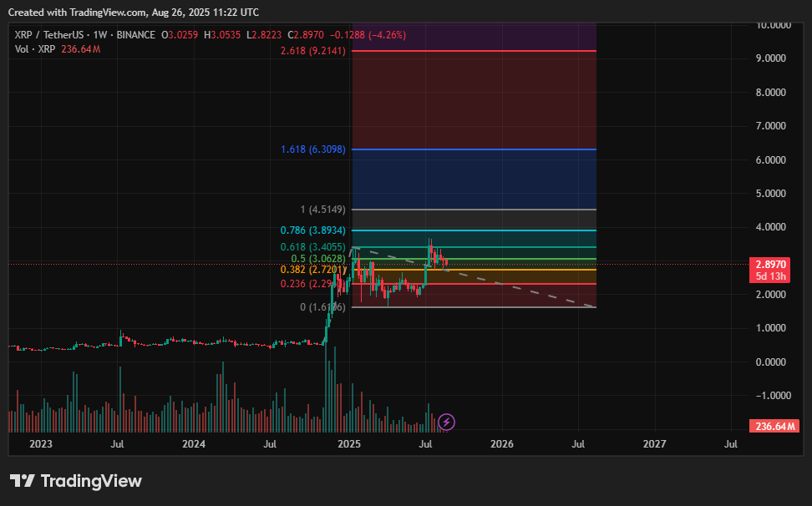Click the TradingView logo
The height and width of the screenshot is (506, 812).
pyautogui.click(x=75, y=481)
